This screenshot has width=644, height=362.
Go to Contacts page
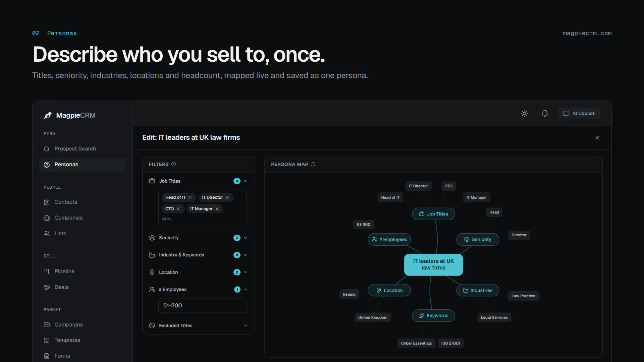pos(83,202)
